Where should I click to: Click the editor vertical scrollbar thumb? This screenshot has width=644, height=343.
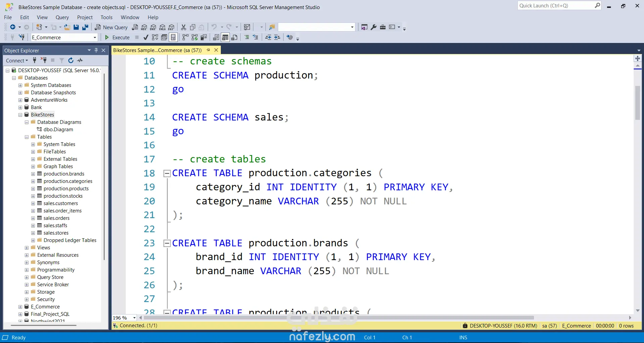(x=638, y=103)
